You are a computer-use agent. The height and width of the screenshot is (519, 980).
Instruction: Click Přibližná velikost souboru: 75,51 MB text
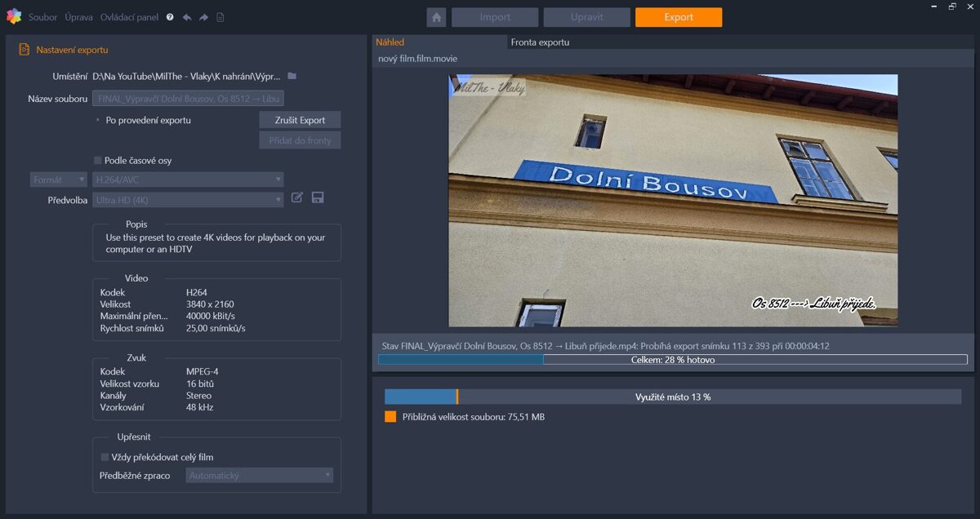(474, 417)
